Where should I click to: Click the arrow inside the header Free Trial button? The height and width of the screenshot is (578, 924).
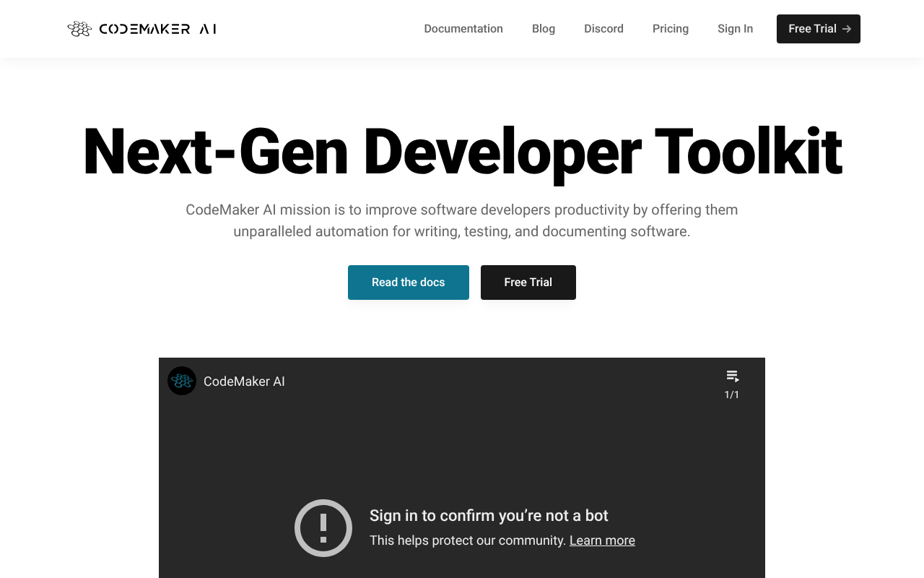(846, 28)
